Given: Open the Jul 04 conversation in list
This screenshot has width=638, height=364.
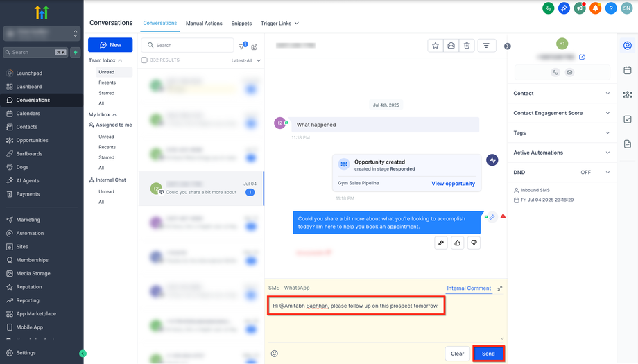Looking at the screenshot, I should coord(201,189).
